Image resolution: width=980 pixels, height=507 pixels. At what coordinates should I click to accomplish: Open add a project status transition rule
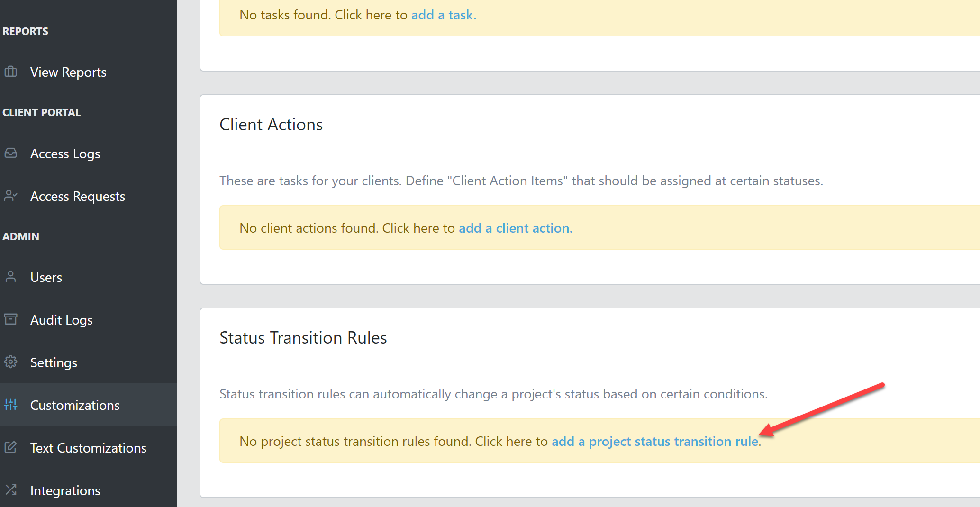click(654, 441)
